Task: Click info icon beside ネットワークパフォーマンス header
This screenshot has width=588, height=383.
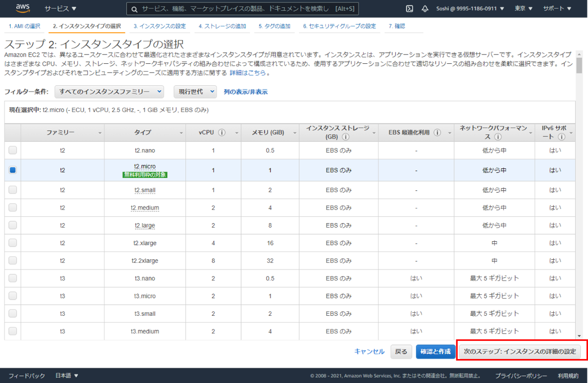Action: point(498,137)
